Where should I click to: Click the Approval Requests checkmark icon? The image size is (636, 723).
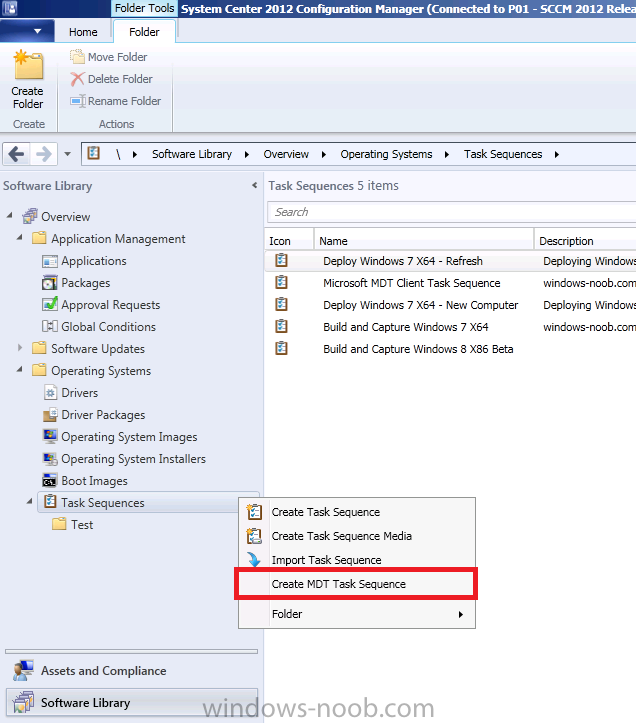pos(49,304)
